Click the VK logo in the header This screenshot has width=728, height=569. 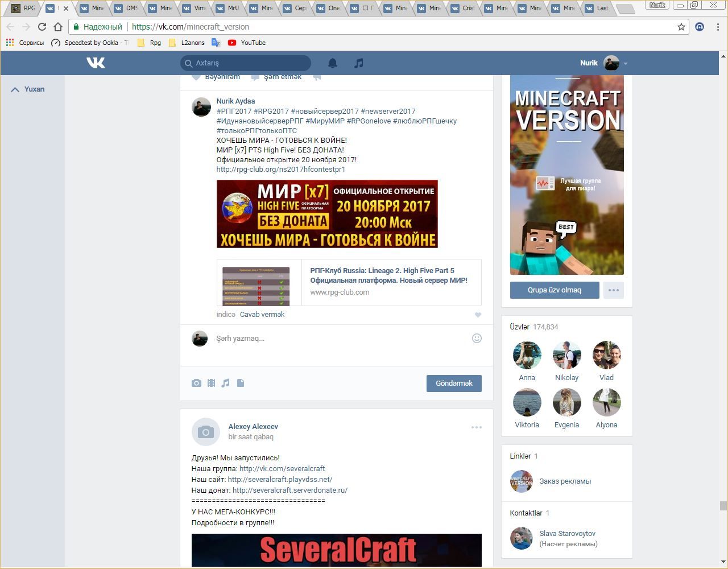pyautogui.click(x=96, y=63)
